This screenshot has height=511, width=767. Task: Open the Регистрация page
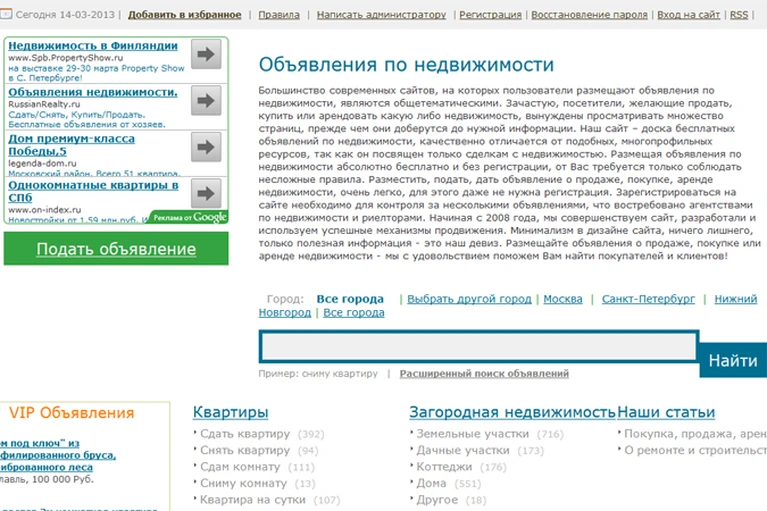490,15
